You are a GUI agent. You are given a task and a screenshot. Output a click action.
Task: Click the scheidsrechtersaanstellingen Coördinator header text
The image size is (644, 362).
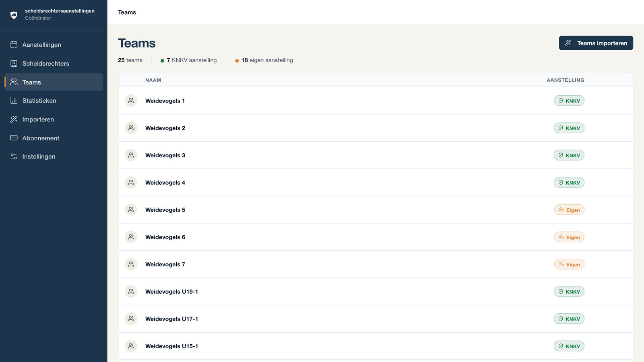(x=60, y=14)
